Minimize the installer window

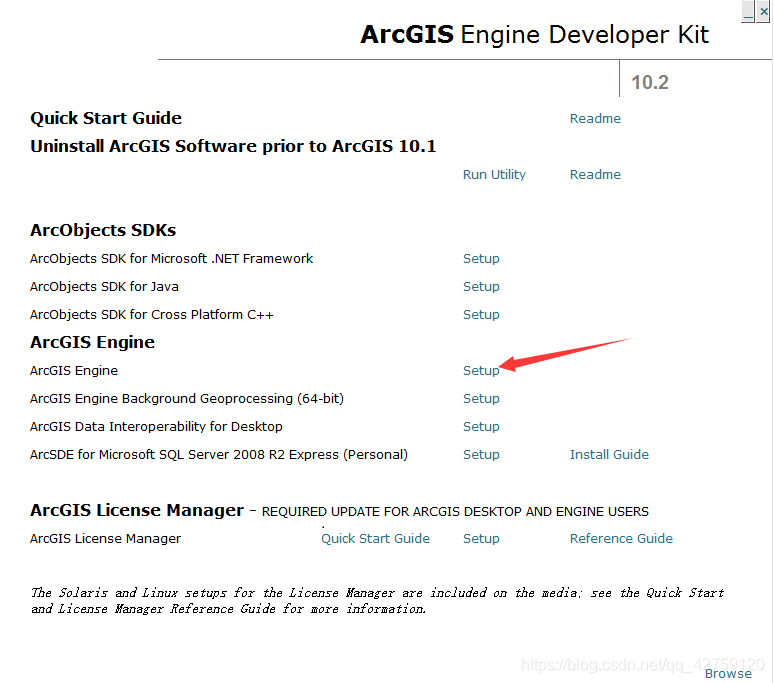tap(748, 12)
